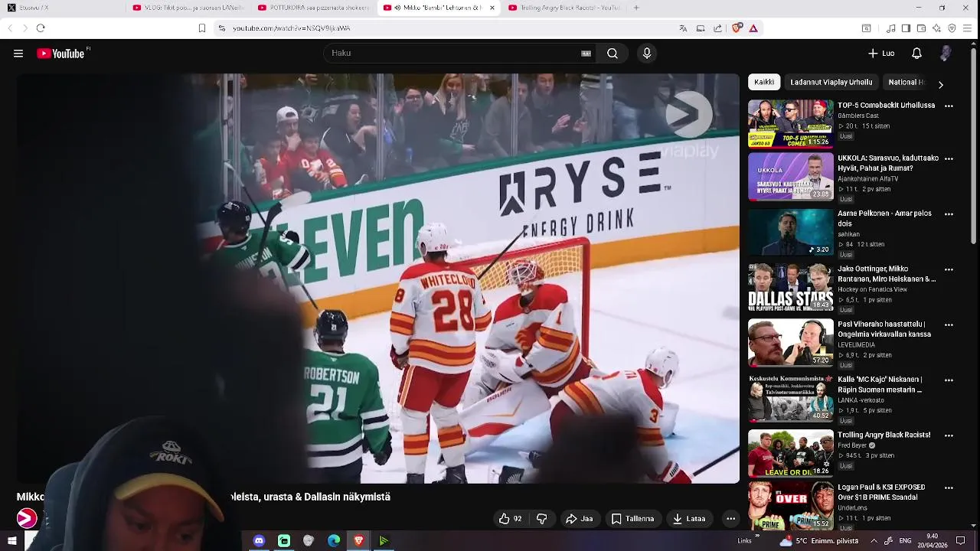Image resolution: width=980 pixels, height=551 pixels.
Task: Select the National H... filter chip
Action: tap(906, 82)
